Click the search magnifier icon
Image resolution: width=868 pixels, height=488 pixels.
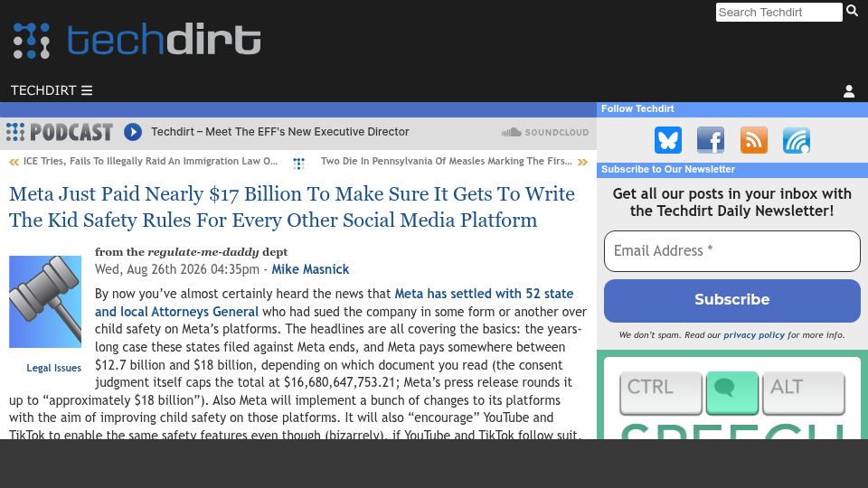(852, 11)
